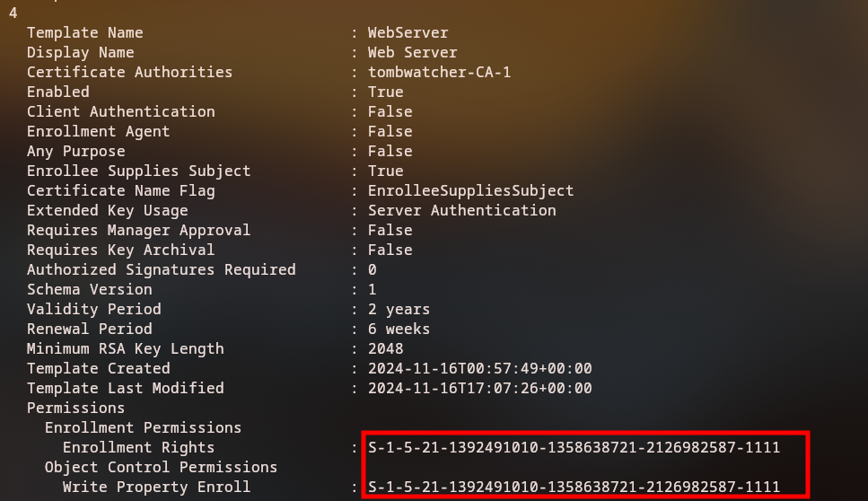
Task: Click the 'Any Purpose' field label
Action: (75, 151)
